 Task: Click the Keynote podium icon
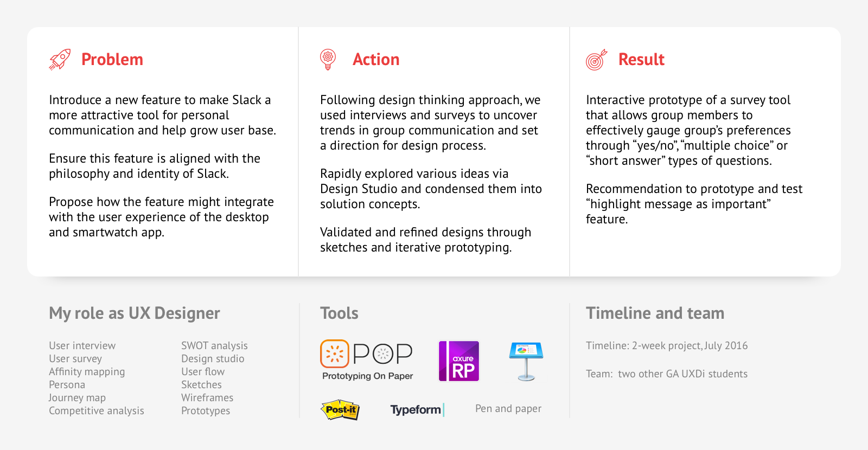click(x=526, y=362)
